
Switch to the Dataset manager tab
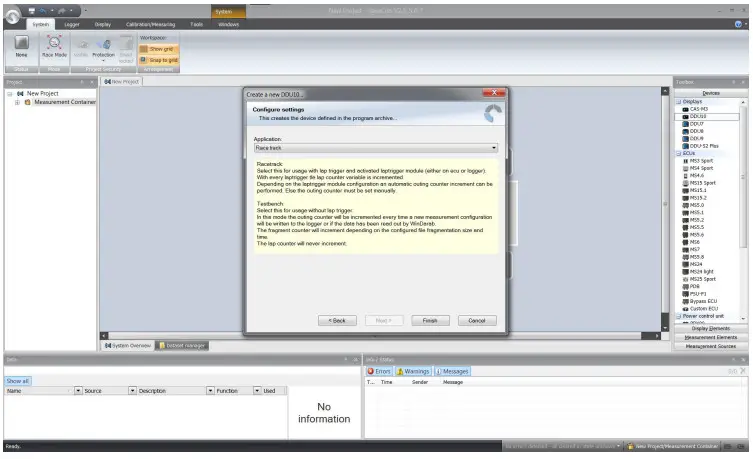(182, 346)
